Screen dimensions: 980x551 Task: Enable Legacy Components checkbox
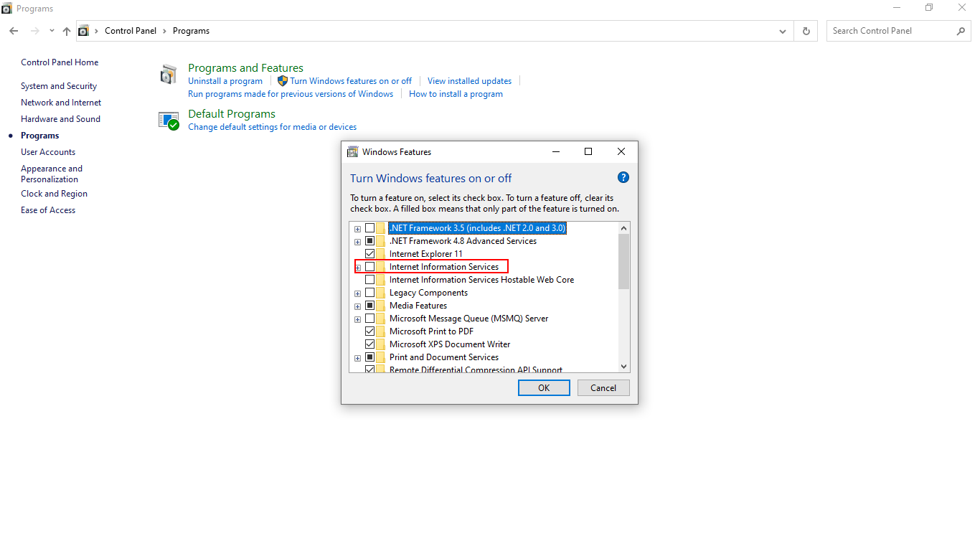[x=370, y=293]
